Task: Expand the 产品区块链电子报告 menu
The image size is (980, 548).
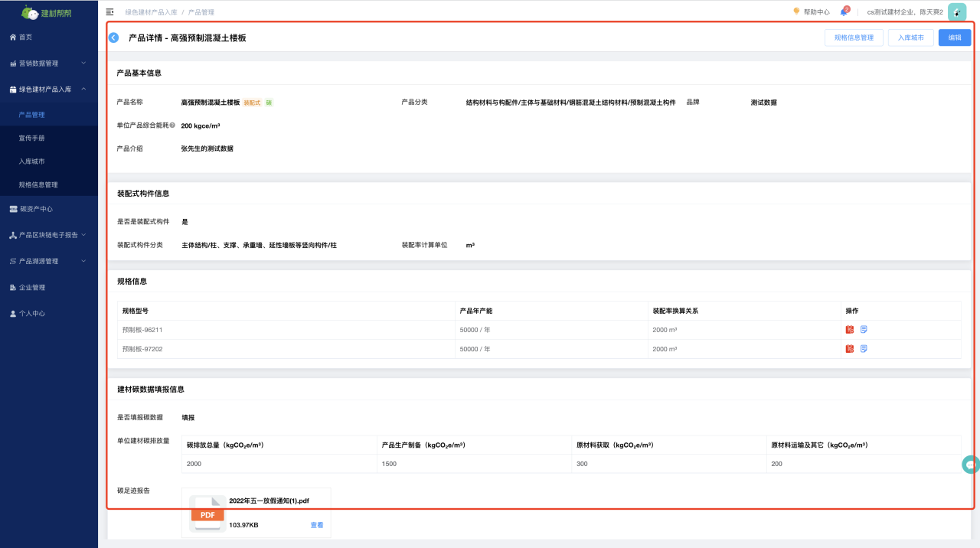Action: point(49,235)
